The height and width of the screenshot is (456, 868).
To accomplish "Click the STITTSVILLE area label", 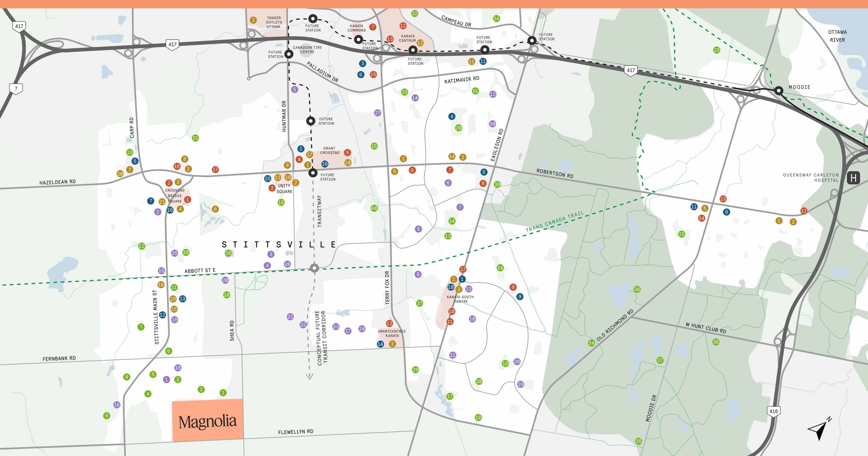I will tap(279, 244).
